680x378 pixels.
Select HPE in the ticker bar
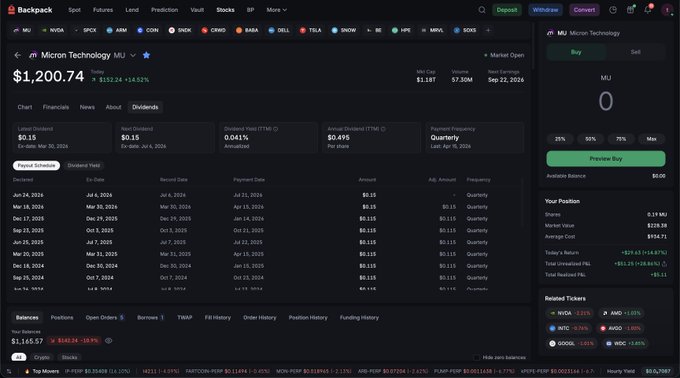[401, 30]
